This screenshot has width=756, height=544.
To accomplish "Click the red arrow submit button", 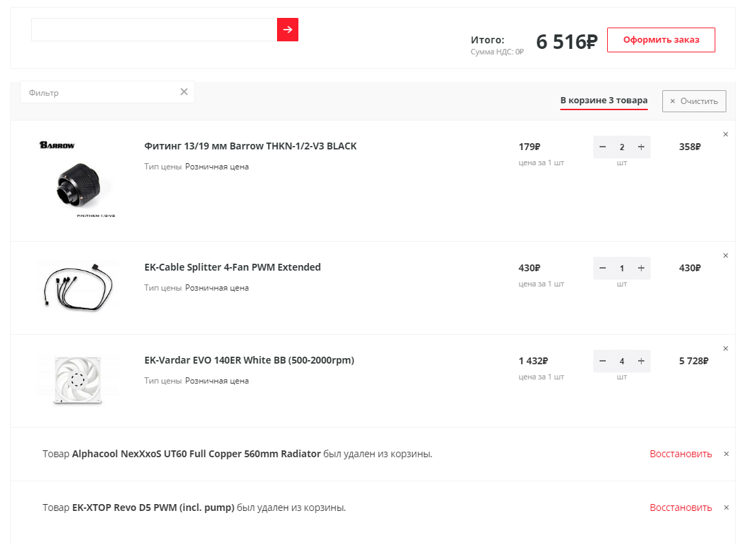I will click(287, 30).
